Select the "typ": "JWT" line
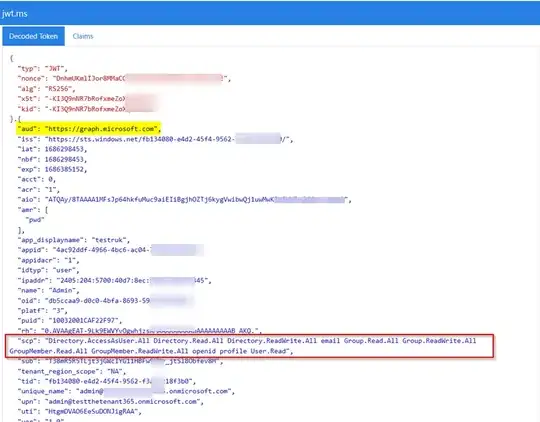This screenshot has width=540, height=422. (43, 69)
